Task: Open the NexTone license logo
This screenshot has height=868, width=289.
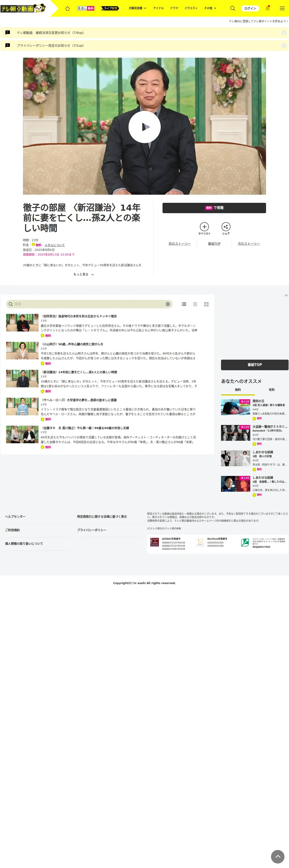Action: point(200,542)
